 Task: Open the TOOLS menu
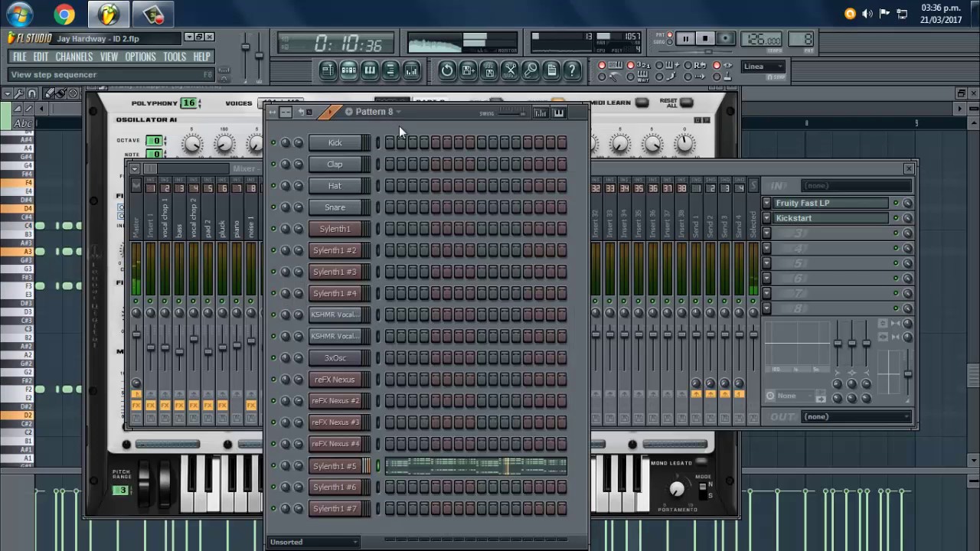pyautogui.click(x=175, y=57)
